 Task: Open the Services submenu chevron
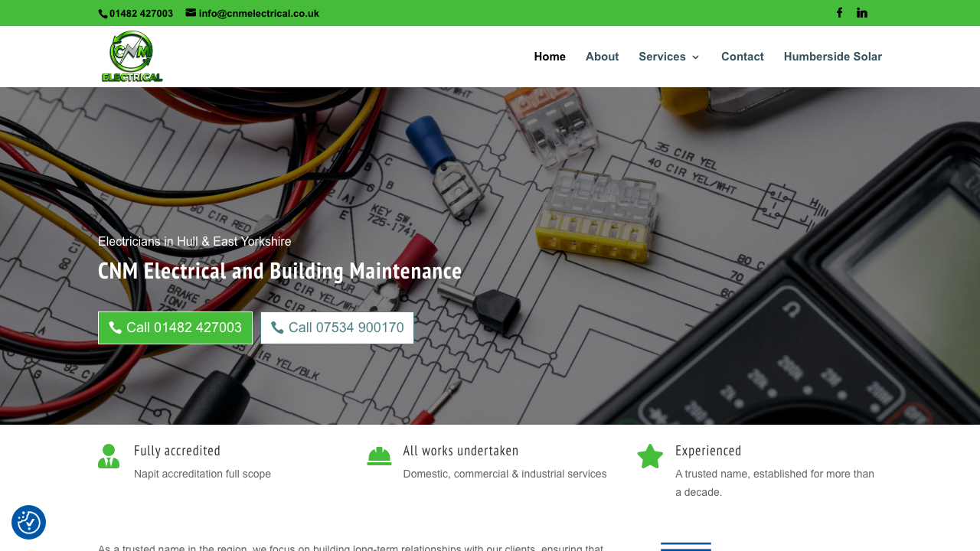coord(695,57)
